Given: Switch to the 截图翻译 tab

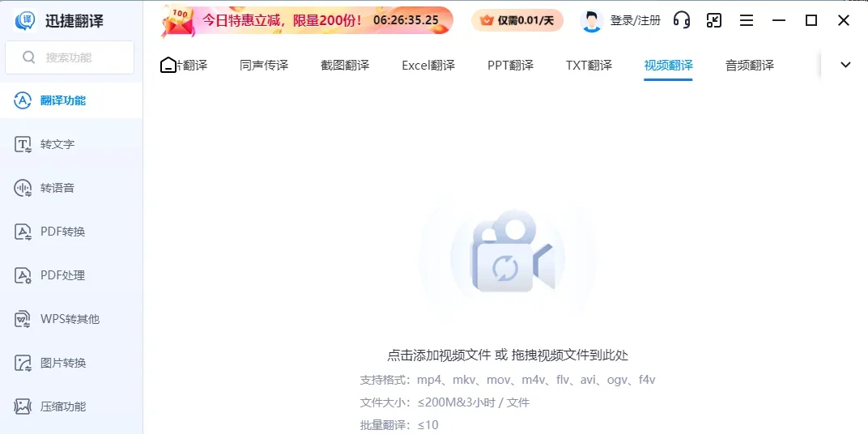Looking at the screenshot, I should pyautogui.click(x=345, y=66).
